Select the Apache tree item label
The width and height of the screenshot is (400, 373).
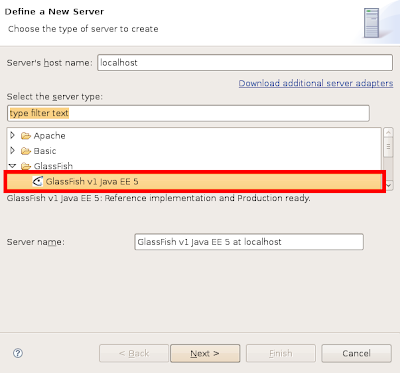tap(49, 136)
